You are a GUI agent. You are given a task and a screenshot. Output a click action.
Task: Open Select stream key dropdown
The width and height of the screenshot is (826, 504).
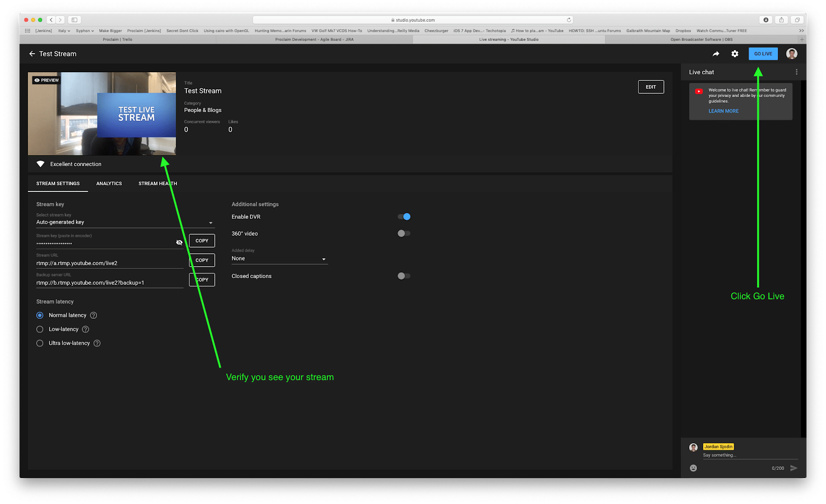(125, 222)
